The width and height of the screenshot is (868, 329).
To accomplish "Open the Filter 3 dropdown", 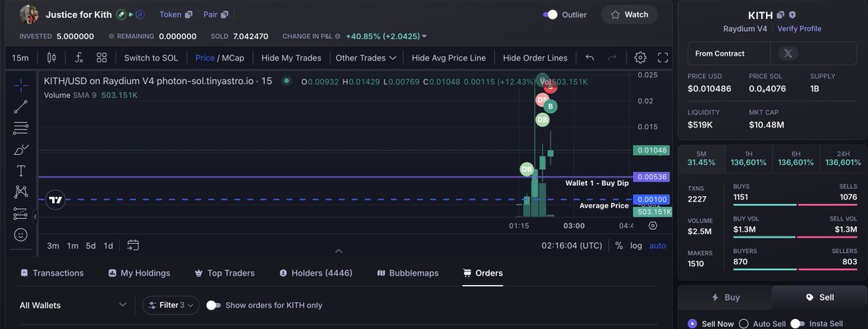I will (x=171, y=305).
